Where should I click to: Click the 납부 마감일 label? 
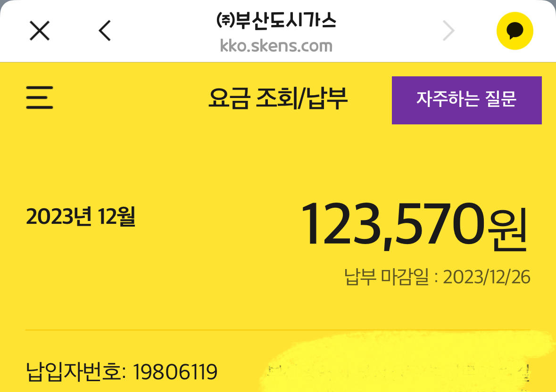coord(387,277)
